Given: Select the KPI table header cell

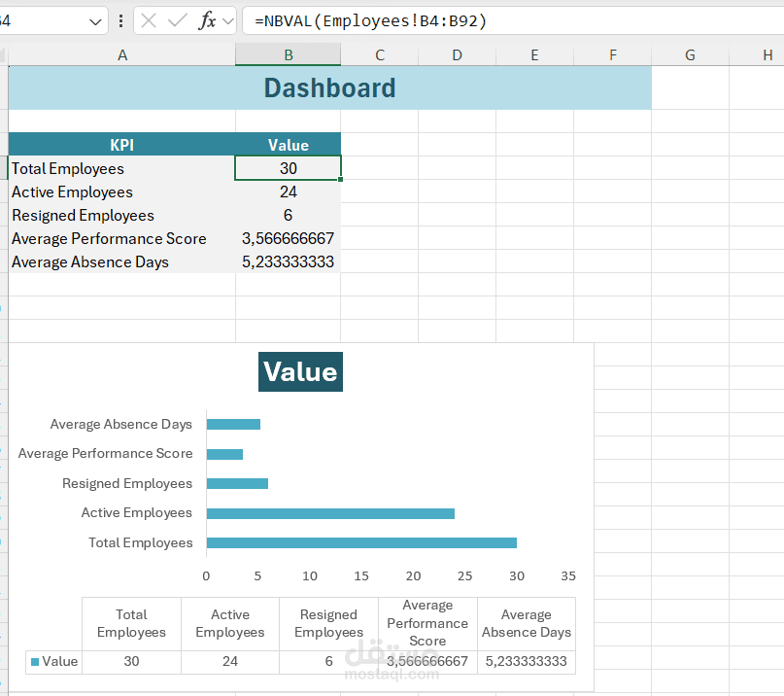Looking at the screenshot, I should pyautogui.click(x=122, y=145).
